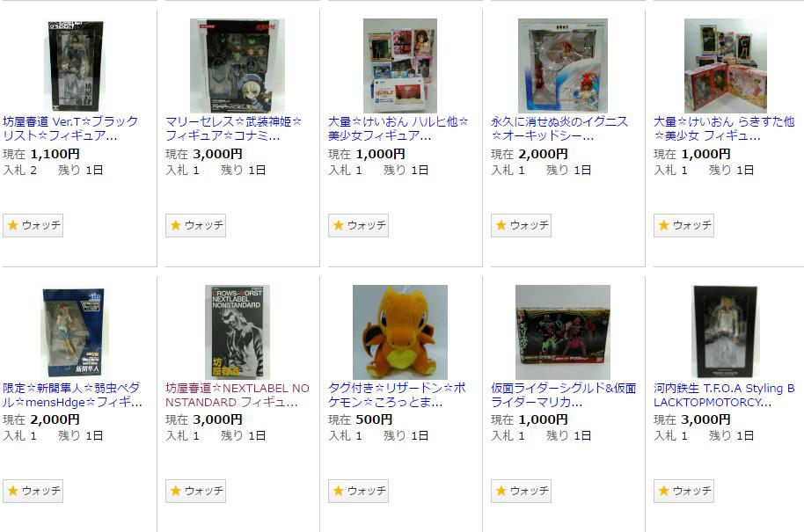Open 河内鉄生 T.F.O.A Styling title link
804x532 pixels.
point(724,395)
